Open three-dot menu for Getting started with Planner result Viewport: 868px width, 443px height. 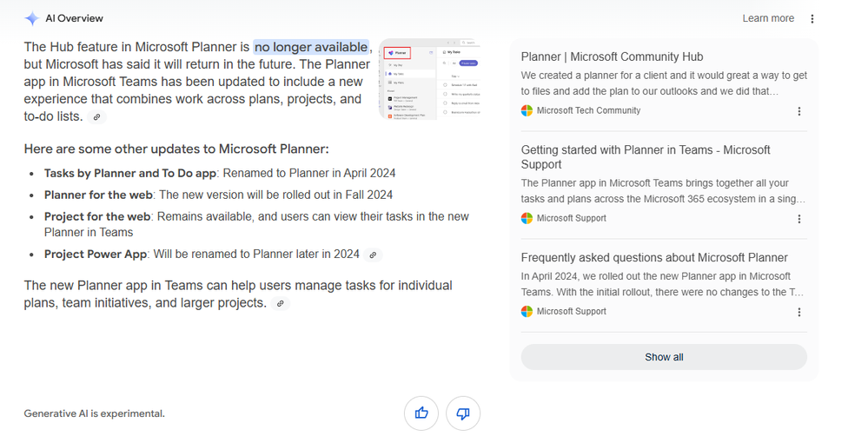[x=798, y=219]
